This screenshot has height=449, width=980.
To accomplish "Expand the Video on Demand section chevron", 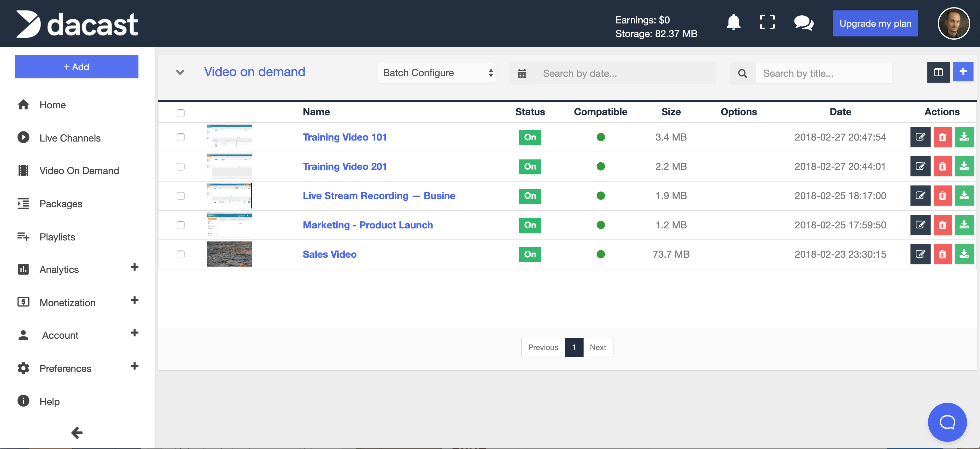I will coord(179,71).
